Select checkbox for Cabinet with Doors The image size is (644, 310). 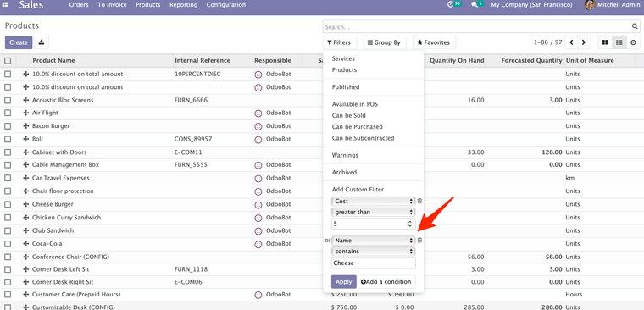click(8, 152)
